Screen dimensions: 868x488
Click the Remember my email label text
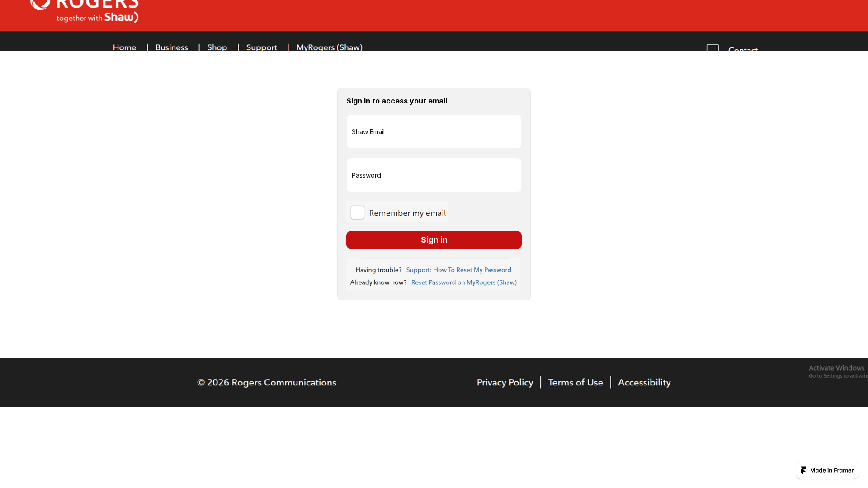(407, 213)
